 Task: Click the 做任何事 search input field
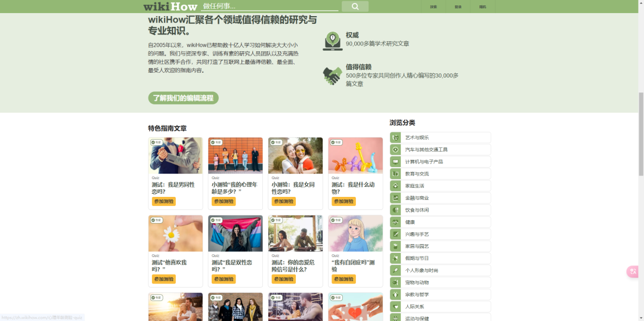(x=270, y=6)
